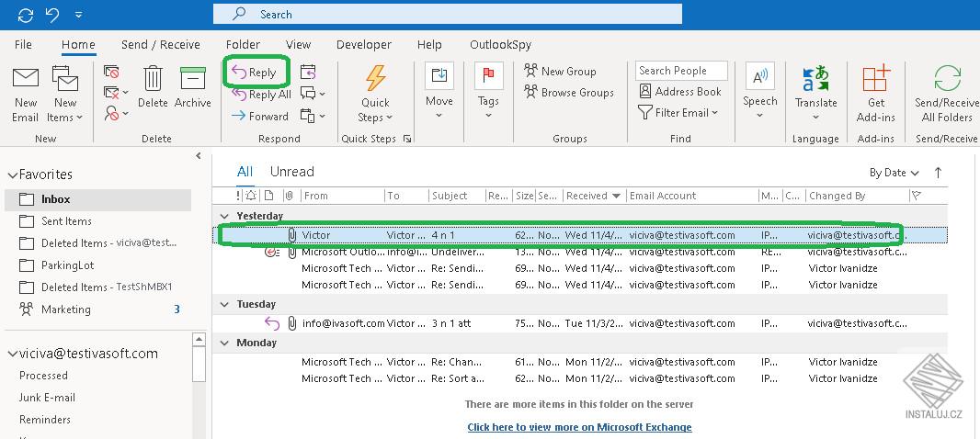Open the Junk E-mail folder

(x=48, y=397)
